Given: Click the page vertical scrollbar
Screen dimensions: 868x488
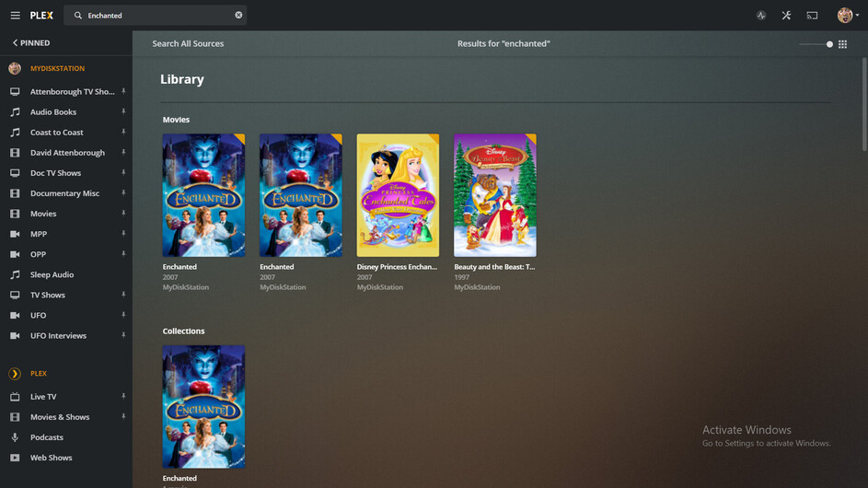Looking at the screenshot, I should pyautogui.click(x=864, y=104).
